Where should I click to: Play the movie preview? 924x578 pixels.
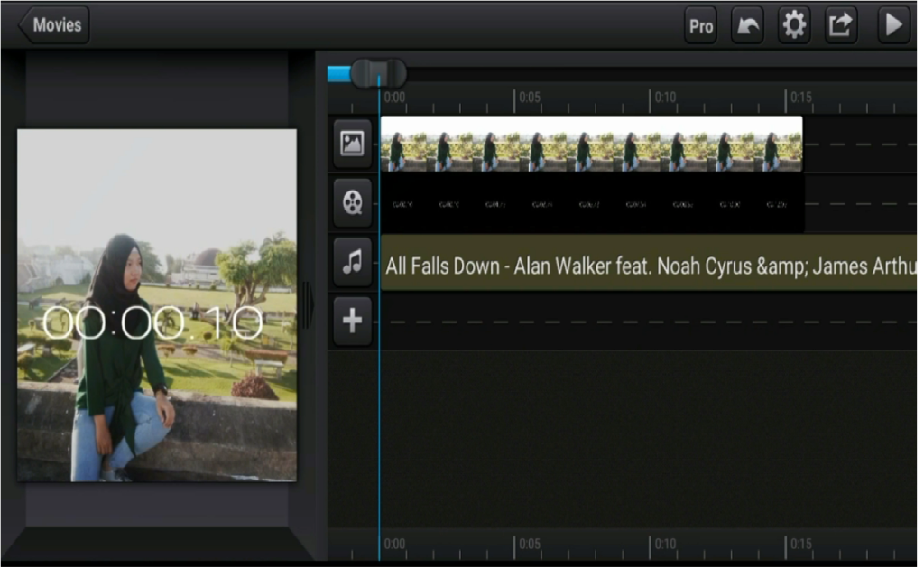(x=893, y=25)
